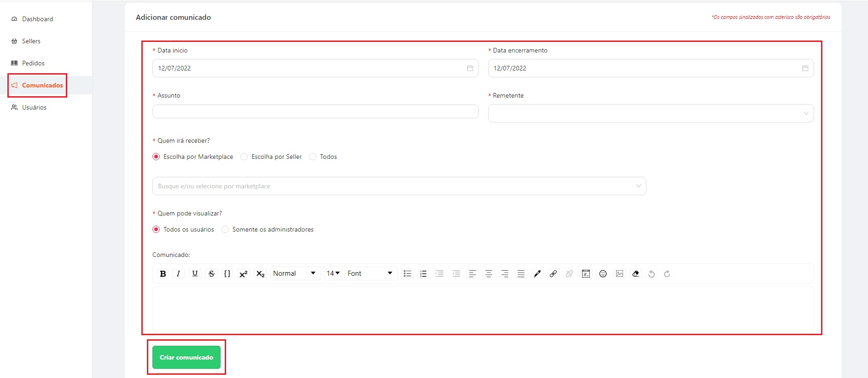Go to Pedidos in the sidebar
This screenshot has width=868, height=378.
(x=33, y=63)
